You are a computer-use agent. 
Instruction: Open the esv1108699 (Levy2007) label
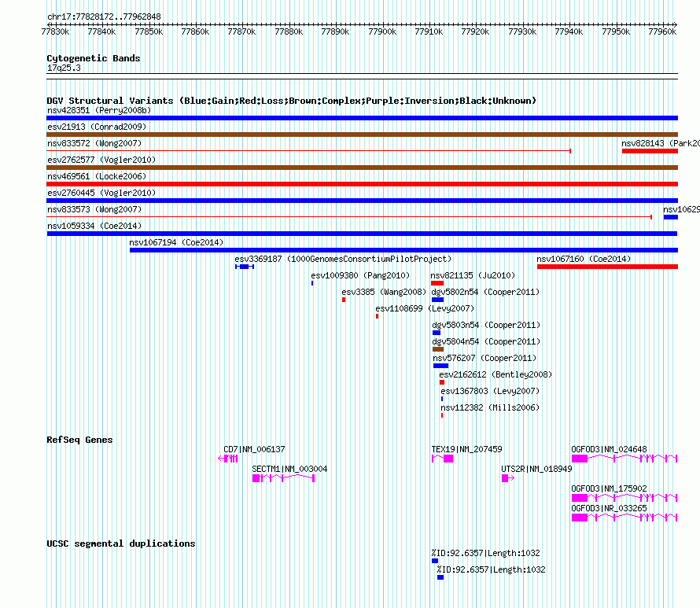[425, 308]
